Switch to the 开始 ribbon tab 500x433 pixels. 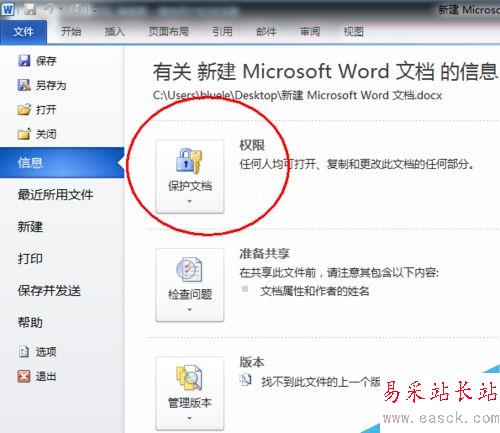[71, 32]
